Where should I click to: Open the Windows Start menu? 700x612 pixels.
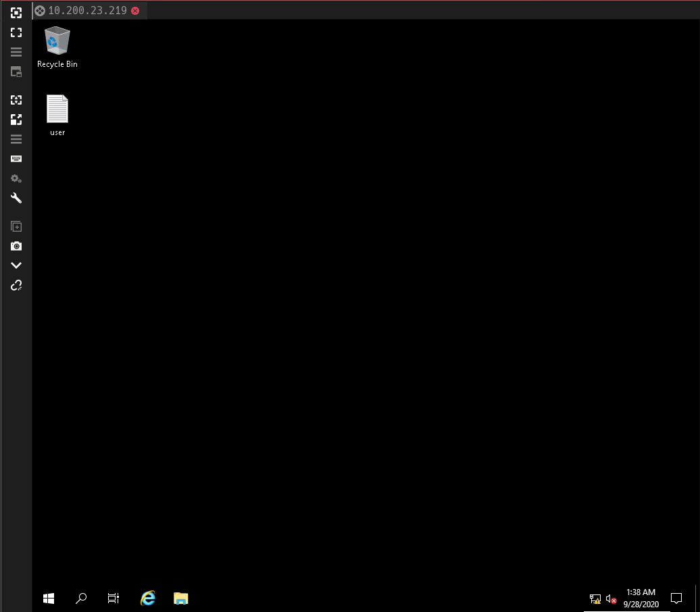coord(49,598)
